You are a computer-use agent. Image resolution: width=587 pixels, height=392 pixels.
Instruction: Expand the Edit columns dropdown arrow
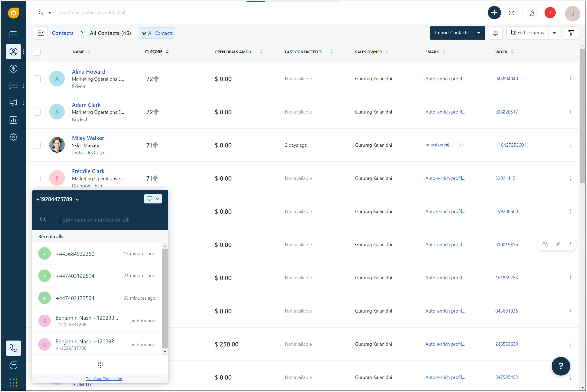[554, 33]
